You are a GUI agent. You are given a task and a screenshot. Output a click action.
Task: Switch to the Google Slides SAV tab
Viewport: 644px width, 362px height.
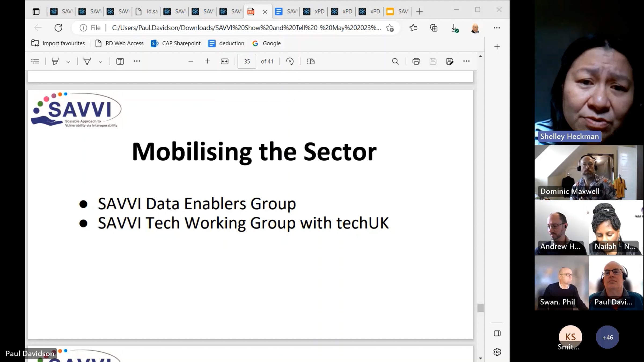coord(397,12)
